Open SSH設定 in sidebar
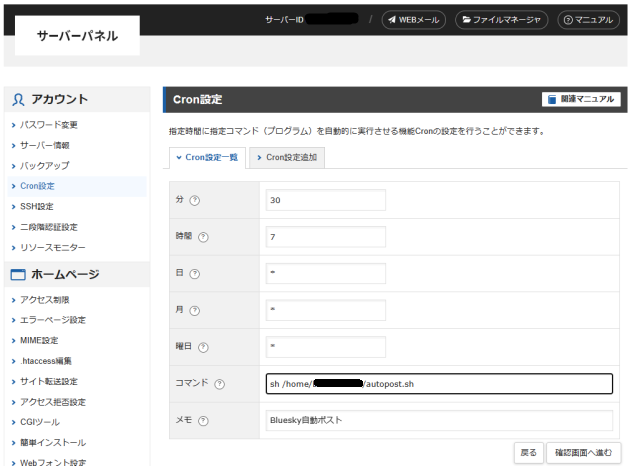Viewport: 640px width, 466px height. pyautogui.click(x=37, y=206)
